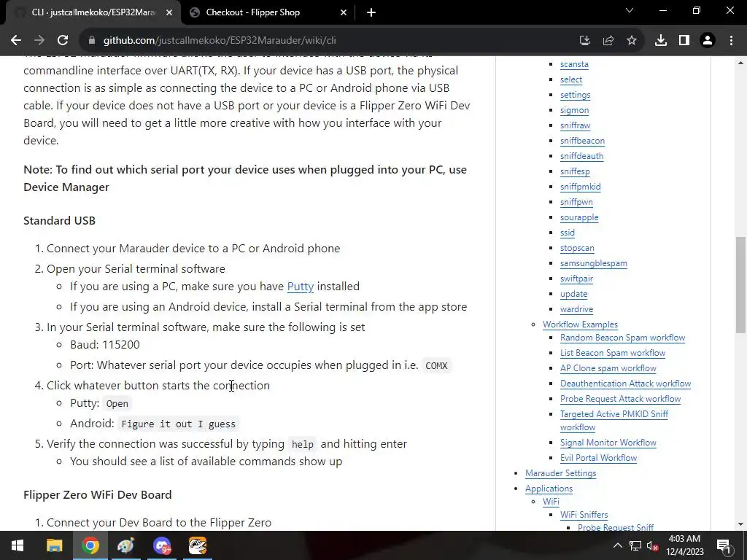747x560 pixels.
Task: Open Workflow Examples link
Action: tap(580, 324)
